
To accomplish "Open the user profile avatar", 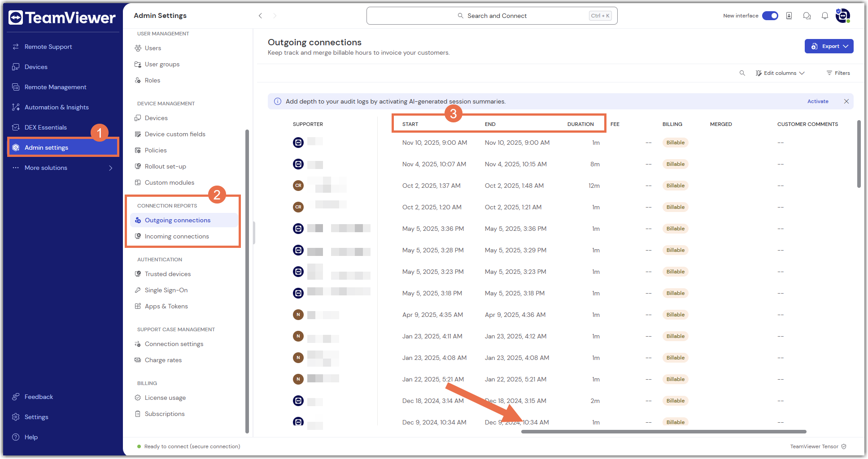I will point(843,16).
